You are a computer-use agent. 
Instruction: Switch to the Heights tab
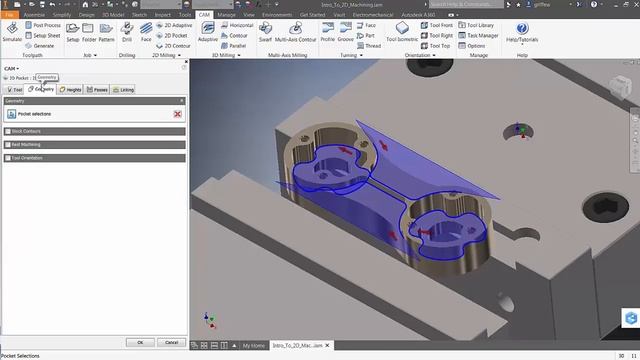click(70, 89)
